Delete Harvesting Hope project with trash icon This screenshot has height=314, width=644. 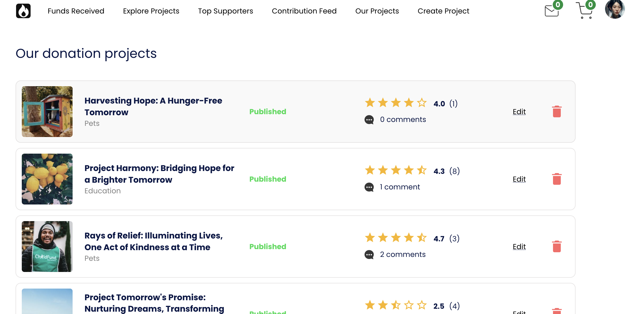(x=557, y=112)
